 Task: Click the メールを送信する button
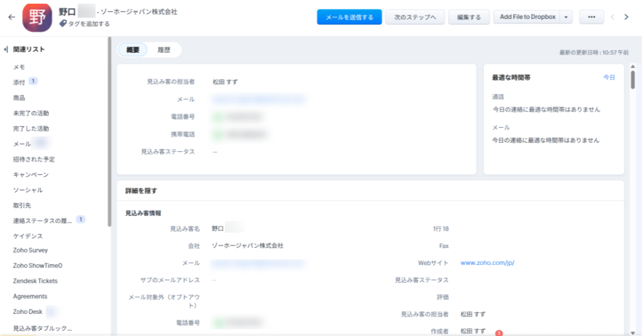(349, 17)
